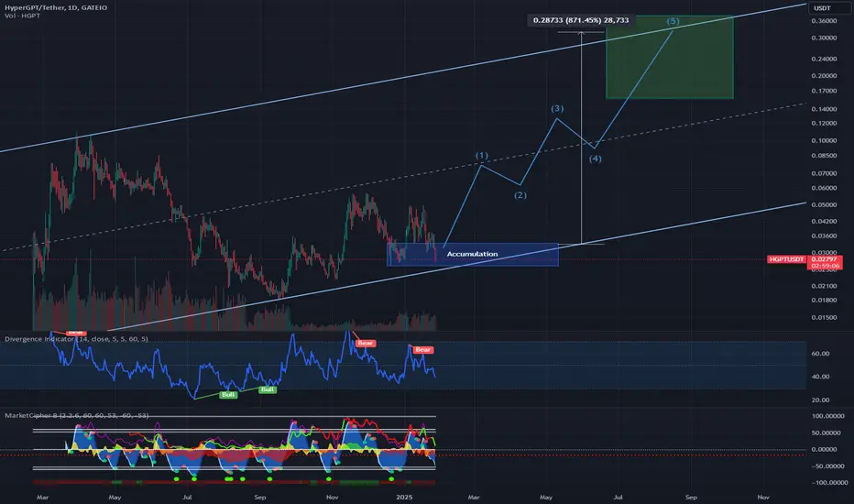Select the Vol · HGPT volume legend

(x=22, y=16)
